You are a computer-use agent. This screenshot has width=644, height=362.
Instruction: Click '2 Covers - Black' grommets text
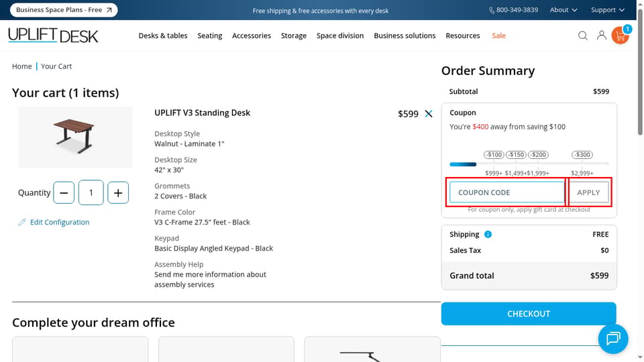(x=180, y=196)
